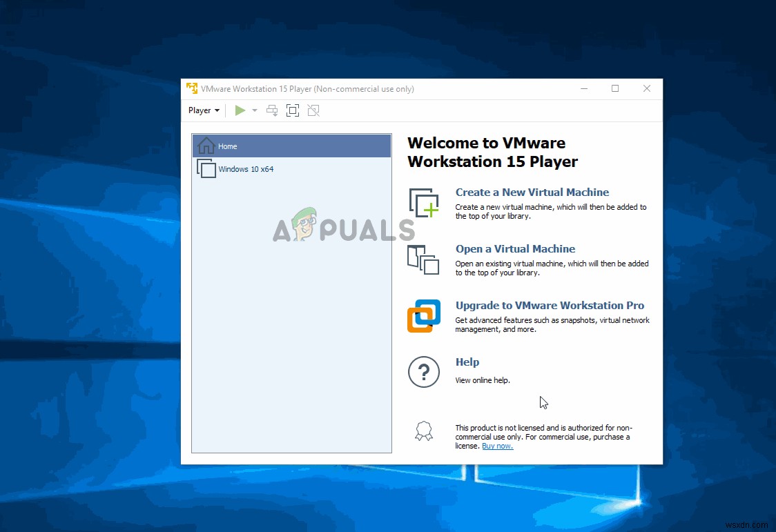Viewport: 776px width, 532px height.
Task: Expand the arrow next to the Player label
Action: 218,110
